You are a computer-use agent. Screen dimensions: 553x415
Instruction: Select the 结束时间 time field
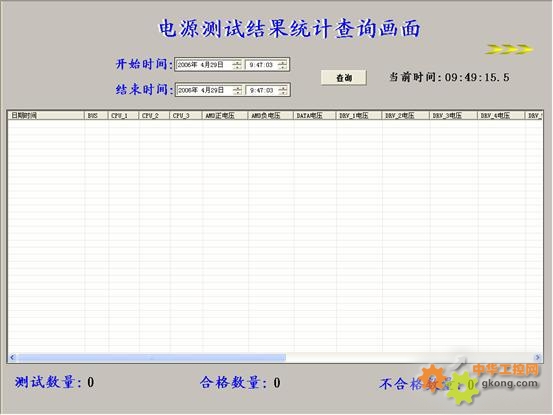(267, 90)
